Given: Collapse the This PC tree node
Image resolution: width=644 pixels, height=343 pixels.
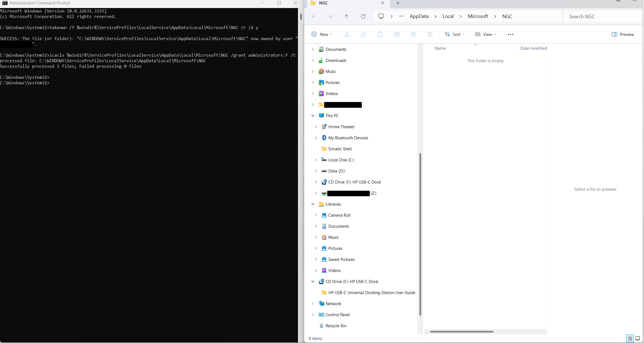Looking at the screenshot, I should pyautogui.click(x=313, y=116).
